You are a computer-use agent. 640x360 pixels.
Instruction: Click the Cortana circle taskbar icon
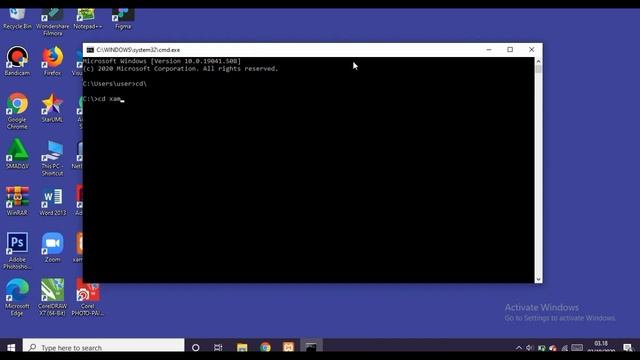point(196,347)
